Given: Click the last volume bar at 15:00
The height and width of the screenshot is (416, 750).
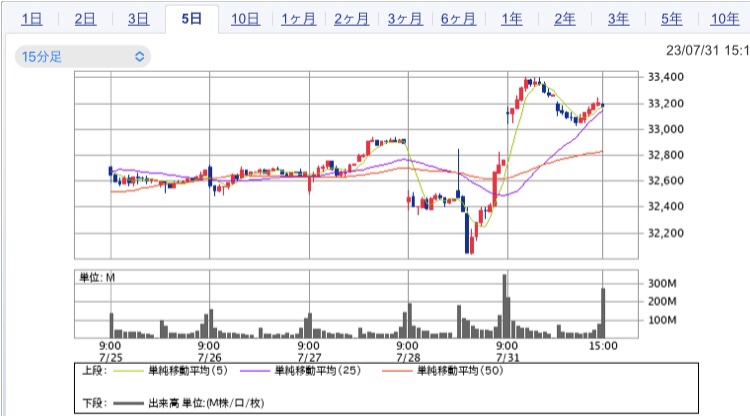Looking at the screenshot, I should (603, 313).
